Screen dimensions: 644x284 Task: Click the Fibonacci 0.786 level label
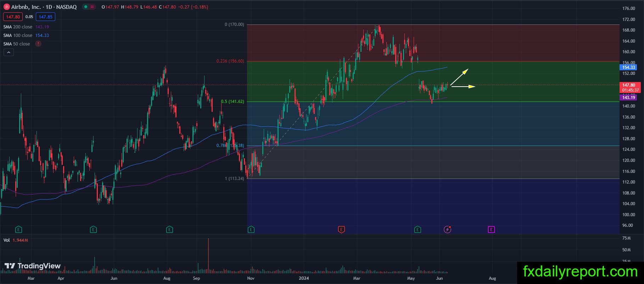(x=230, y=146)
